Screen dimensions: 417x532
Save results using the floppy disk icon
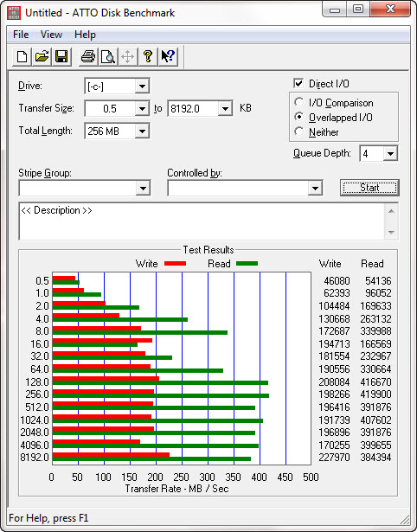tap(61, 56)
